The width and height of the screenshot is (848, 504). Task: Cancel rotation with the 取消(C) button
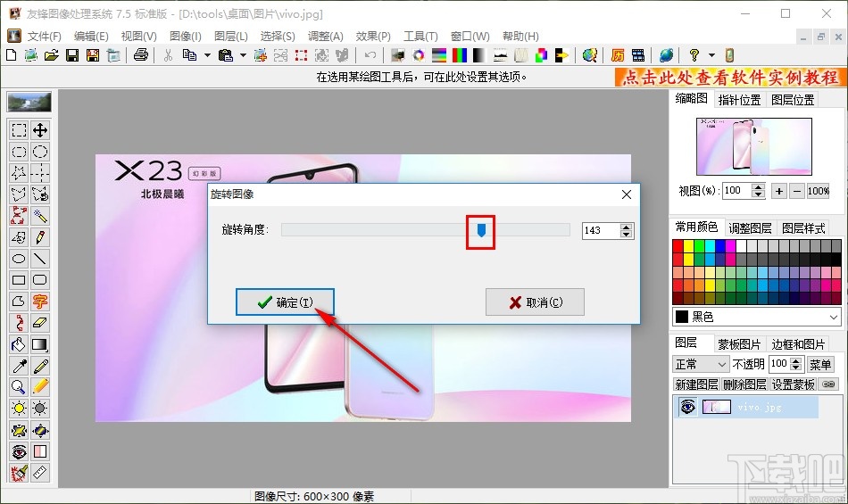tap(535, 302)
